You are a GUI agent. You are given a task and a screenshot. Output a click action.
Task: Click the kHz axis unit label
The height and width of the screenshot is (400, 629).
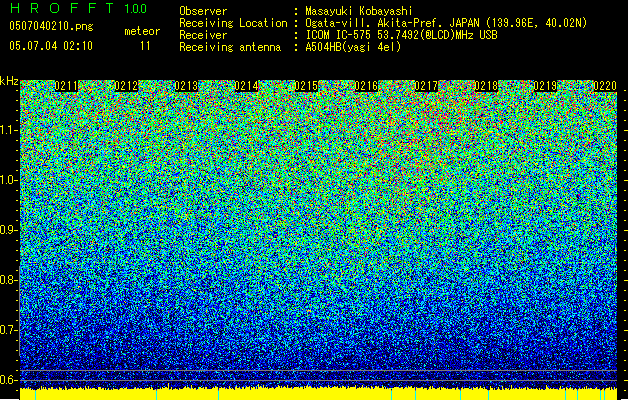point(9,81)
